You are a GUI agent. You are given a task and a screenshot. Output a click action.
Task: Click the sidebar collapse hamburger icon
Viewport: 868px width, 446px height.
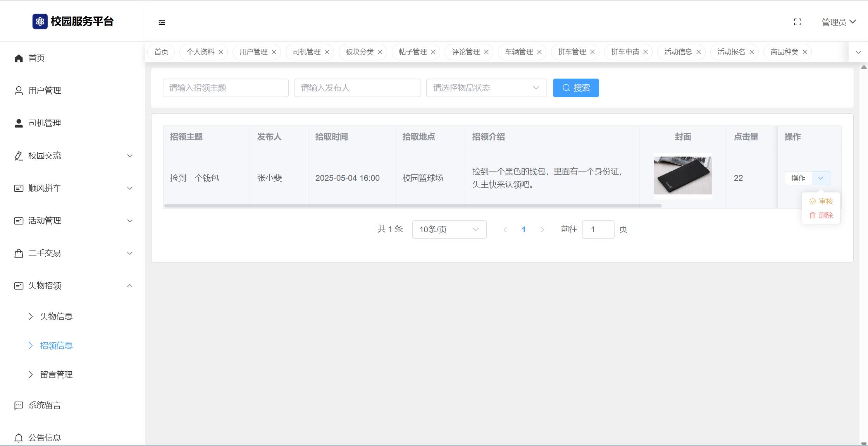[162, 22]
